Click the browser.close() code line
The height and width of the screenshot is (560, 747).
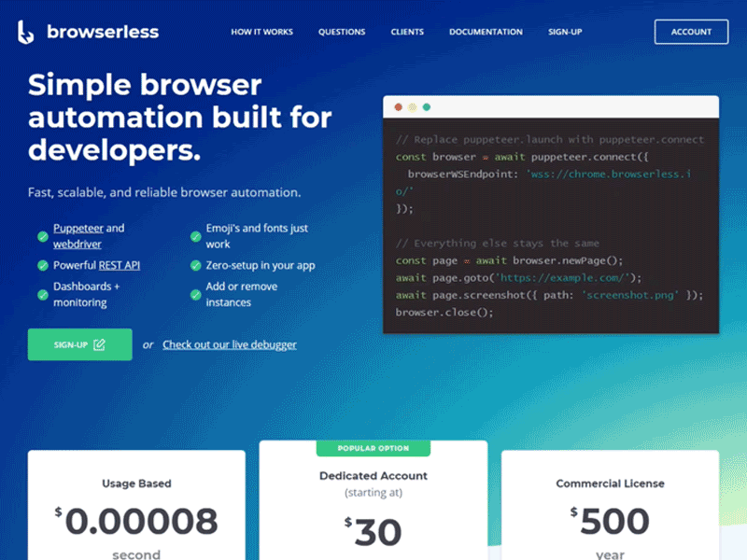(444, 313)
